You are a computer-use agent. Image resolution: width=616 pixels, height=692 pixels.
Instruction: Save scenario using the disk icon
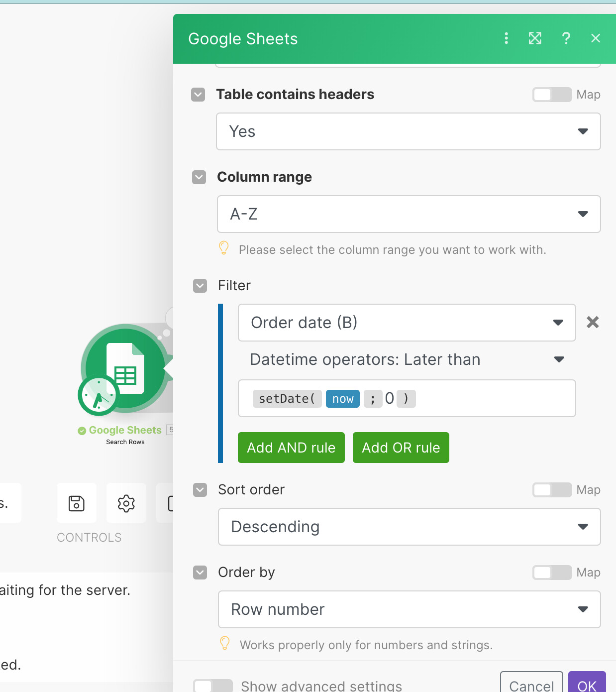(77, 503)
